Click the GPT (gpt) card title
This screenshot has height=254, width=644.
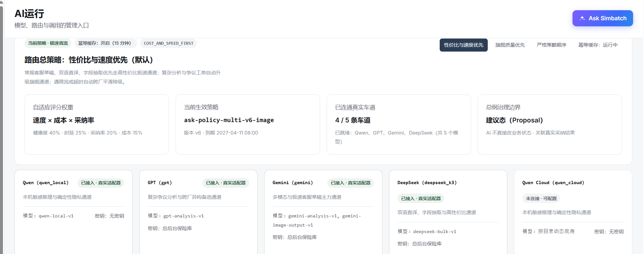[x=160, y=183]
